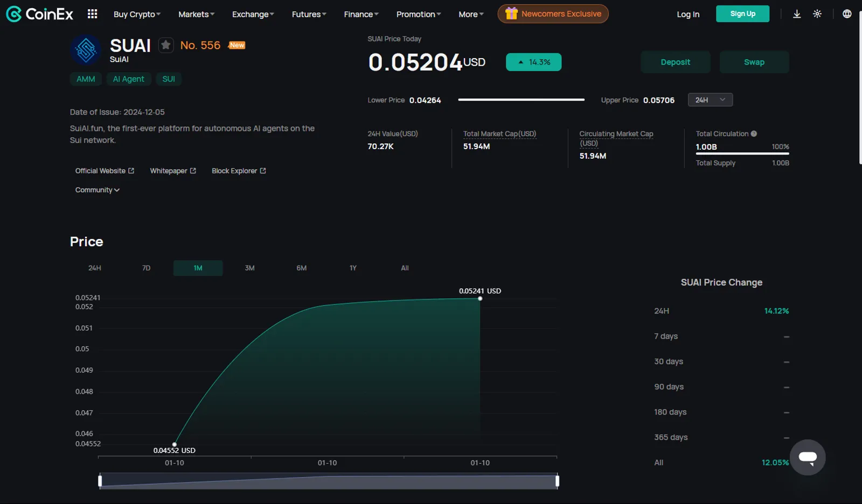This screenshot has width=862, height=504.
Task: Select 3M chart range tab
Action: click(250, 268)
